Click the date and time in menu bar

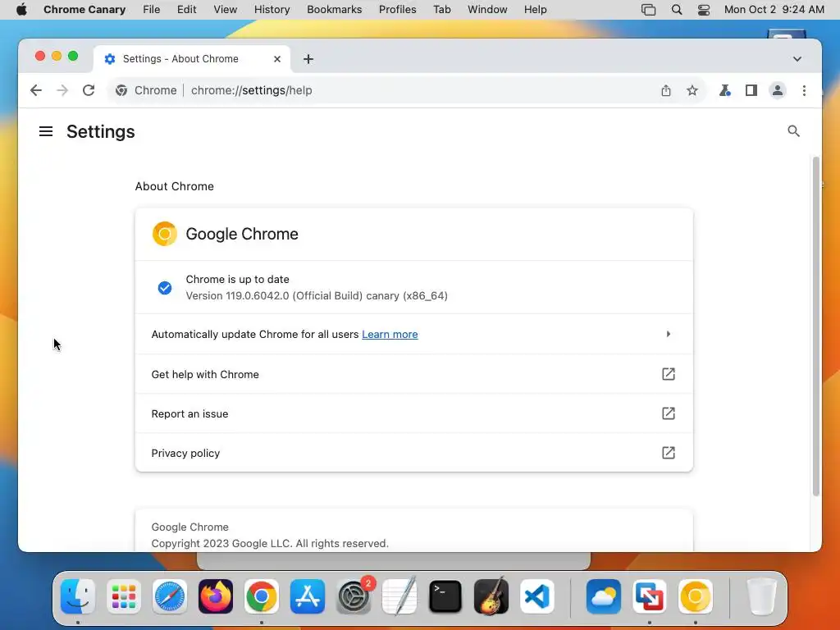(x=774, y=10)
